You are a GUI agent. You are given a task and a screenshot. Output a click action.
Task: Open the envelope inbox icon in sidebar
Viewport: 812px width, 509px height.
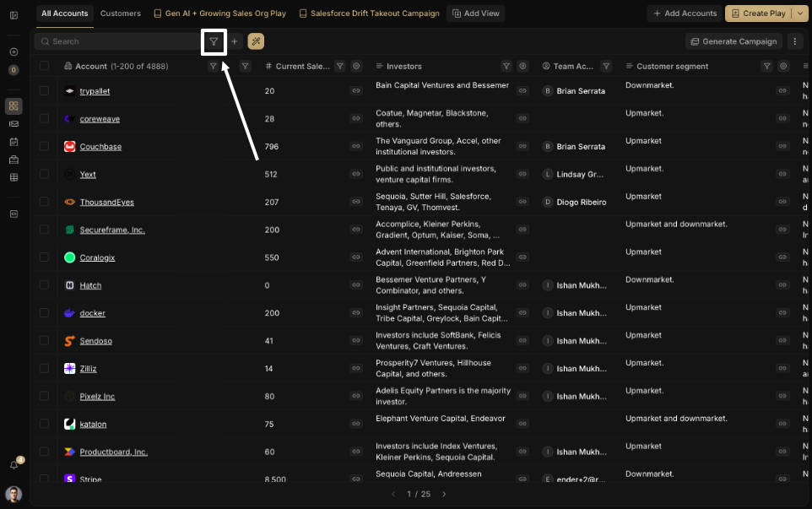(x=14, y=123)
